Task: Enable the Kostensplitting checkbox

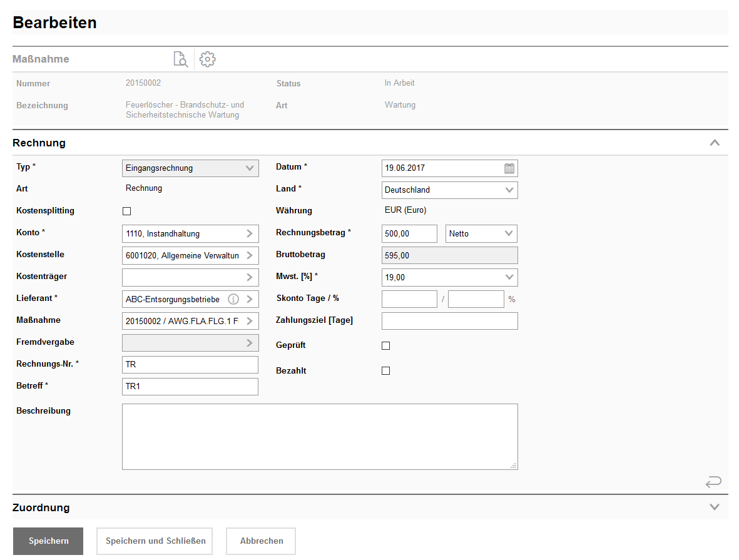Action: pyautogui.click(x=126, y=211)
